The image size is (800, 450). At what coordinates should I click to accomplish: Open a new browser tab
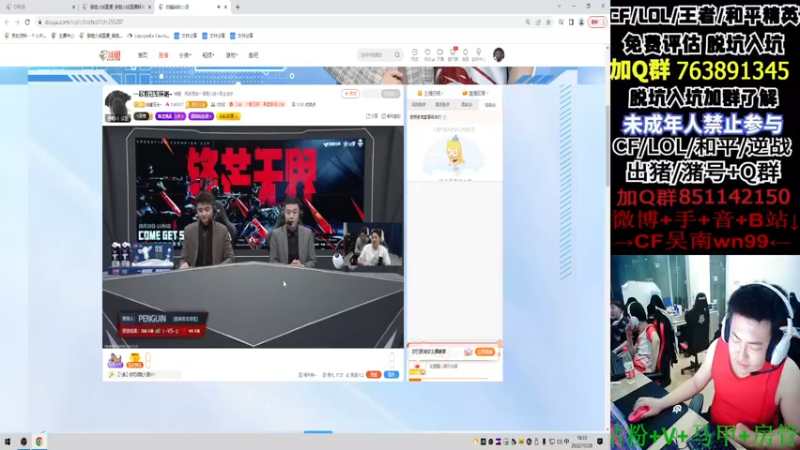click(238, 7)
